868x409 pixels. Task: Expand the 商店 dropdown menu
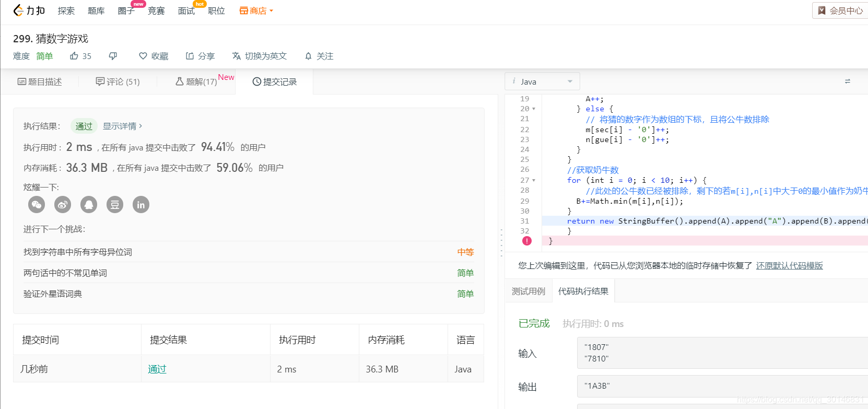[x=271, y=11]
